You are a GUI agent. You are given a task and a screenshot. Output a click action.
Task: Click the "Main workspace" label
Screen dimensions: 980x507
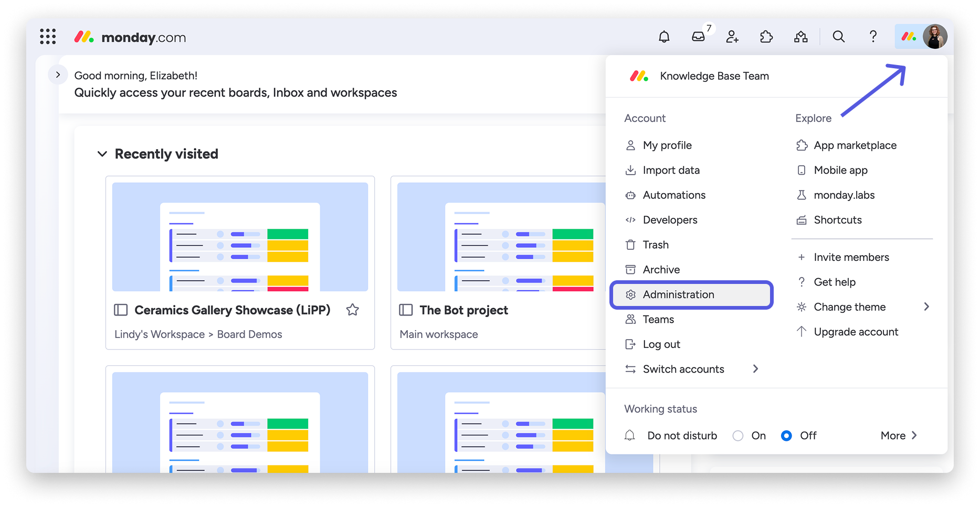click(439, 334)
